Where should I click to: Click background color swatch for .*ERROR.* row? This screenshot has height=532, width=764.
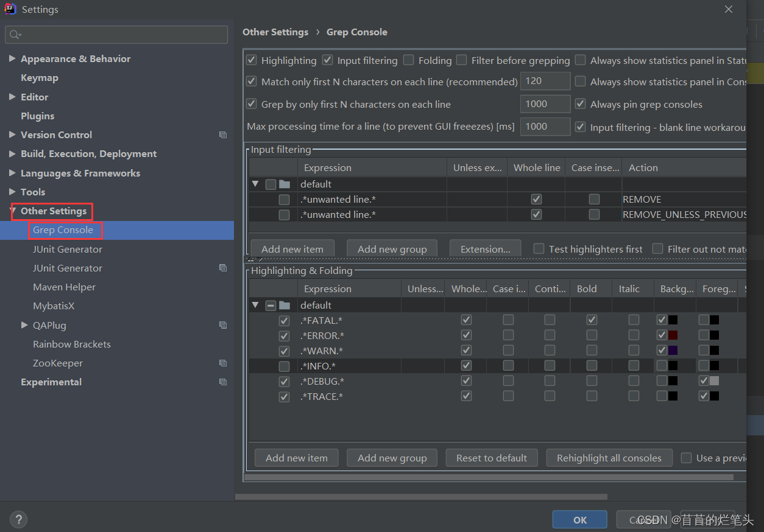673,335
